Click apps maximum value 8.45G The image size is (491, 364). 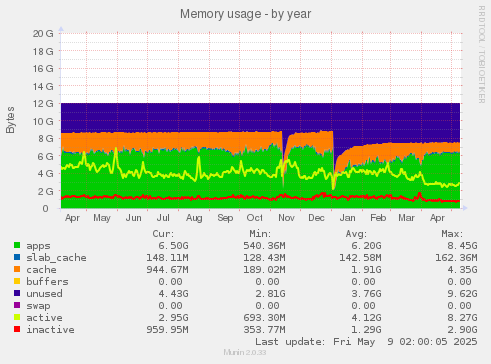462,246
